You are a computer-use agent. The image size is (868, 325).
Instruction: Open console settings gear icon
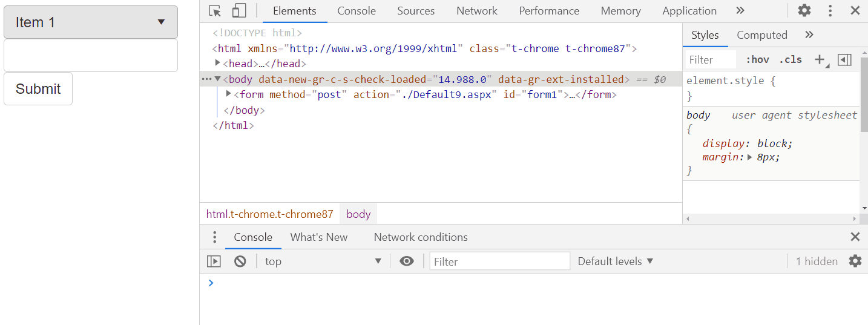[x=855, y=261]
